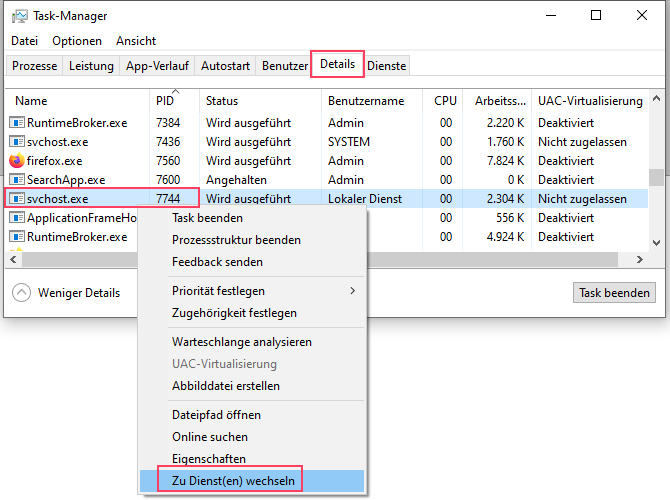
Task: Click vertical scrollbar down arrow
Action: [x=656, y=242]
